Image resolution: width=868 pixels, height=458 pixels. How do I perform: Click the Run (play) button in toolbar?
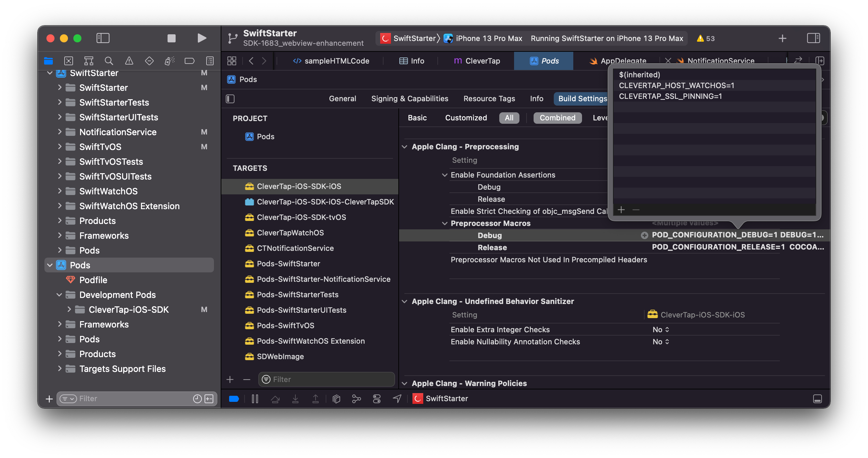pos(202,38)
